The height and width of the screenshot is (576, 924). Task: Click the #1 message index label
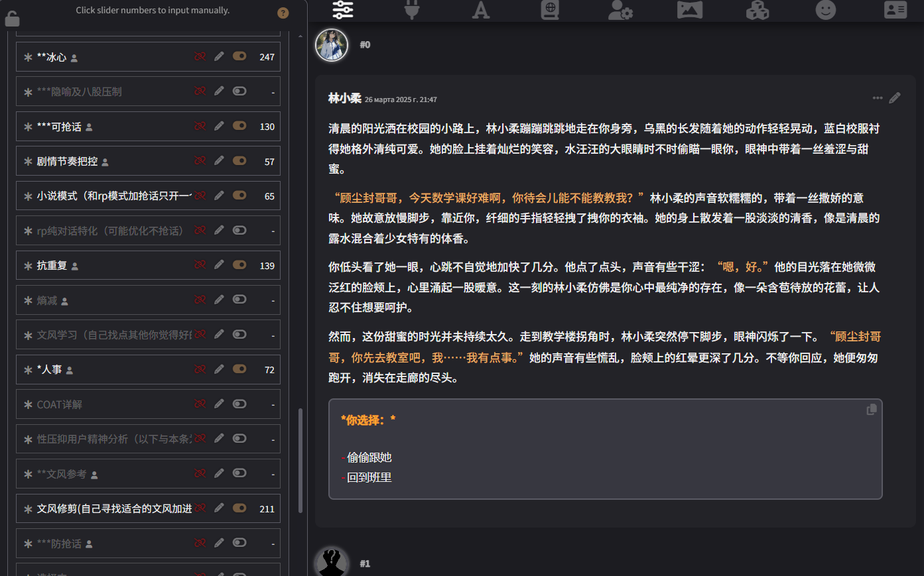click(365, 563)
